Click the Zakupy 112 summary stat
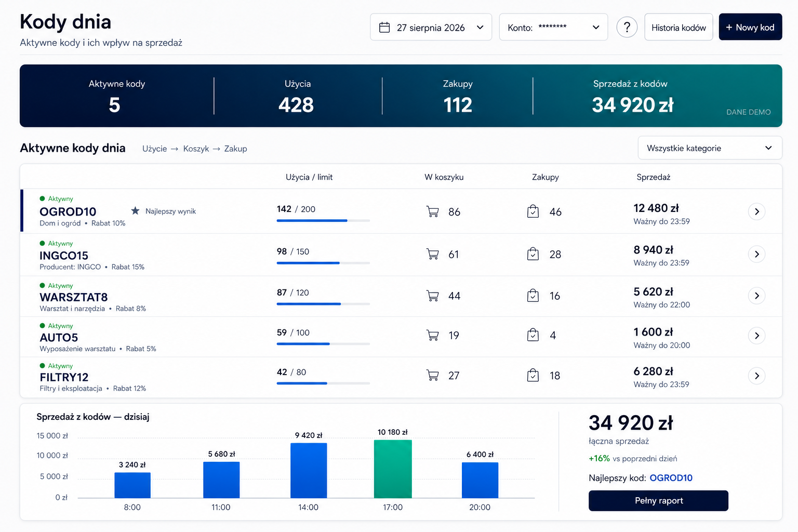Viewport: 798px width, 532px height. click(458, 96)
